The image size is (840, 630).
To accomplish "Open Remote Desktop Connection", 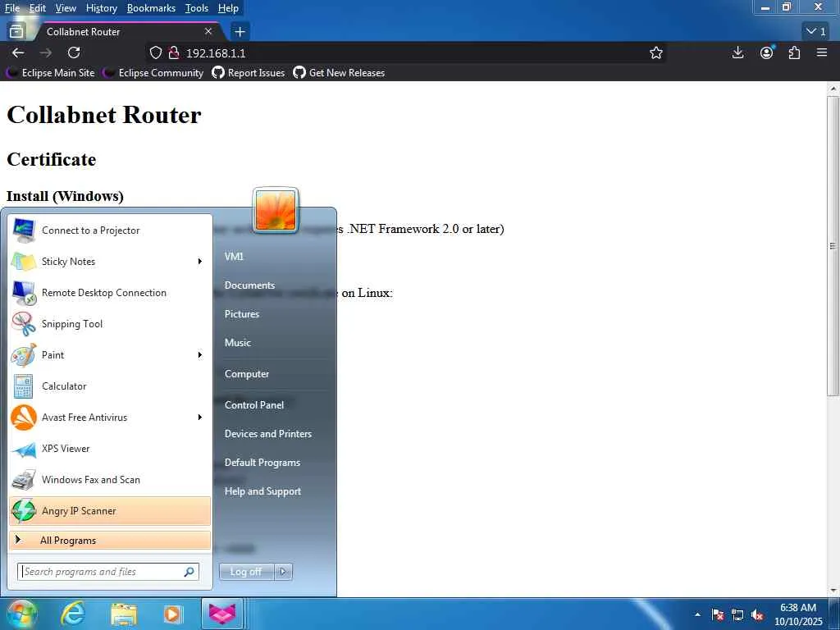I will (x=110, y=293).
